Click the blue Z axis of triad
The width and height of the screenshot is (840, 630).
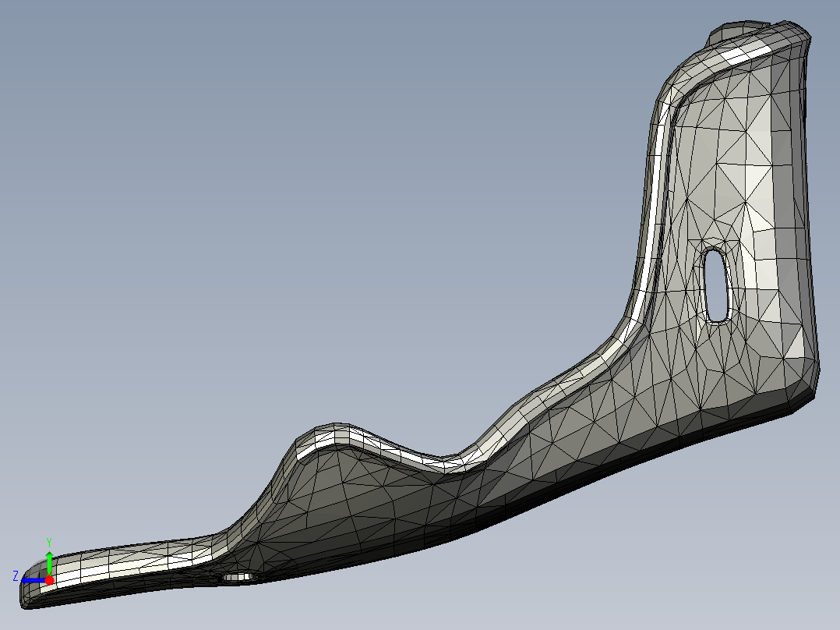coord(34,580)
